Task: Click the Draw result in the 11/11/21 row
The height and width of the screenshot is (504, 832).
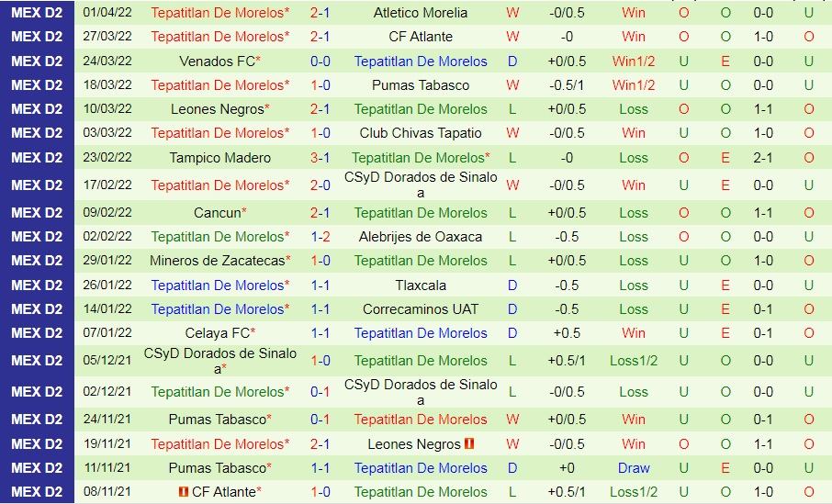Action: point(634,468)
